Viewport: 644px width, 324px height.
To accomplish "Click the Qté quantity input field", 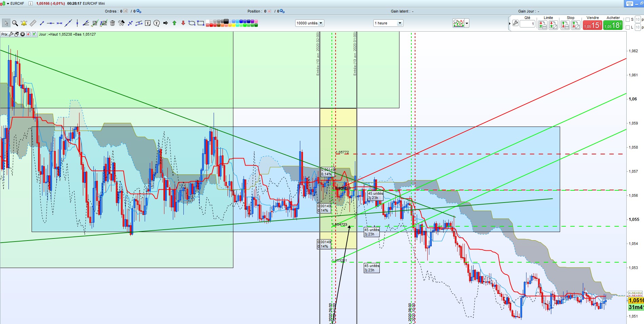I will [527, 24].
